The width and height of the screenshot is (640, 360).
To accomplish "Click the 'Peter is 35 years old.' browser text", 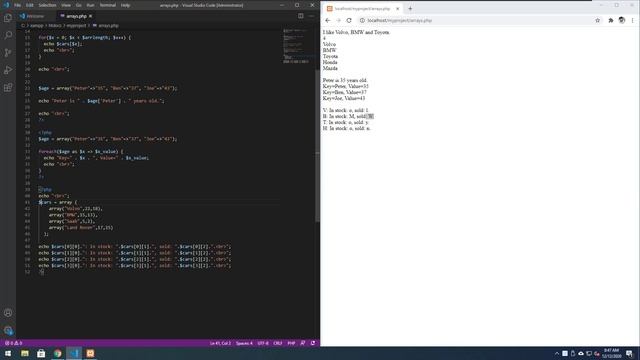I will click(345, 80).
